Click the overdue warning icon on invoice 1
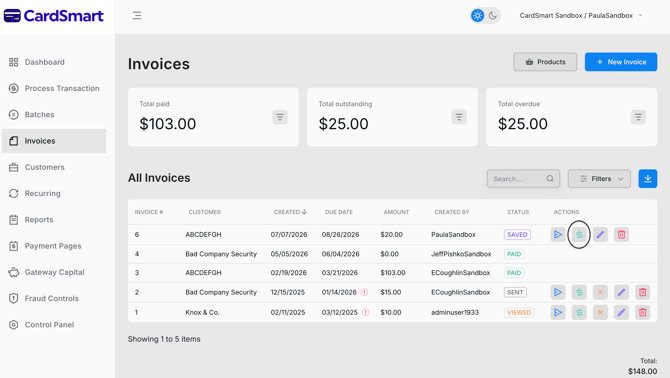This screenshot has height=378, width=670. tap(366, 312)
